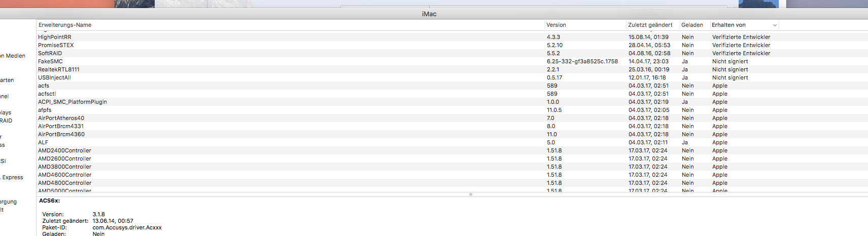Viewport: 868px width, 236px height.
Task: Select the ALF extension row
Action: tap(452, 142)
